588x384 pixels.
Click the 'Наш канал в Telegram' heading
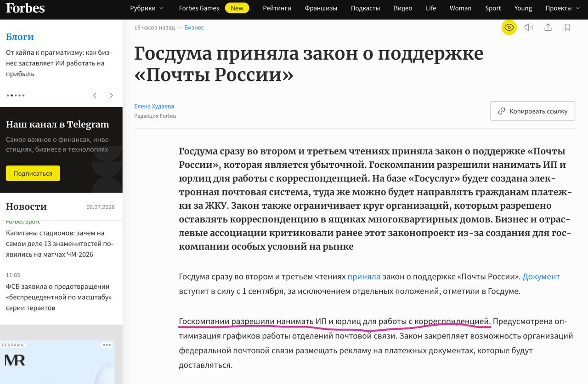(x=57, y=124)
